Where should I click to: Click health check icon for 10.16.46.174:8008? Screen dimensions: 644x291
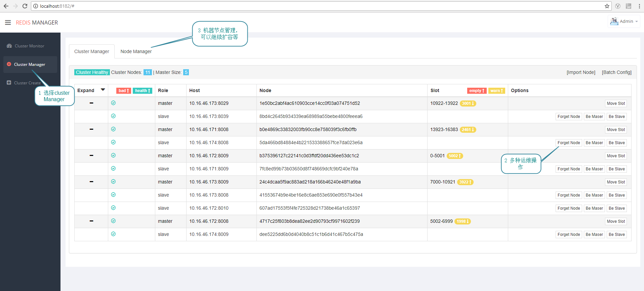[113, 142]
